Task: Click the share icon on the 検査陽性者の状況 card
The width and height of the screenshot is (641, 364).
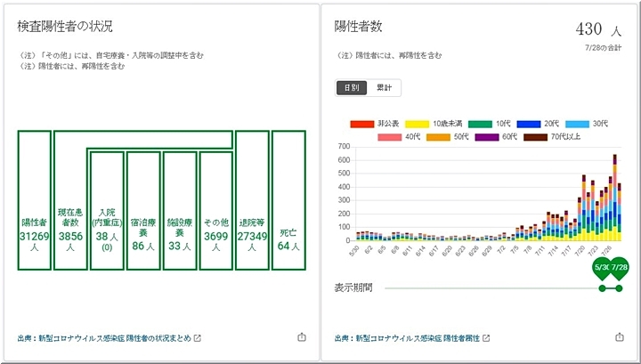Action: point(301,337)
